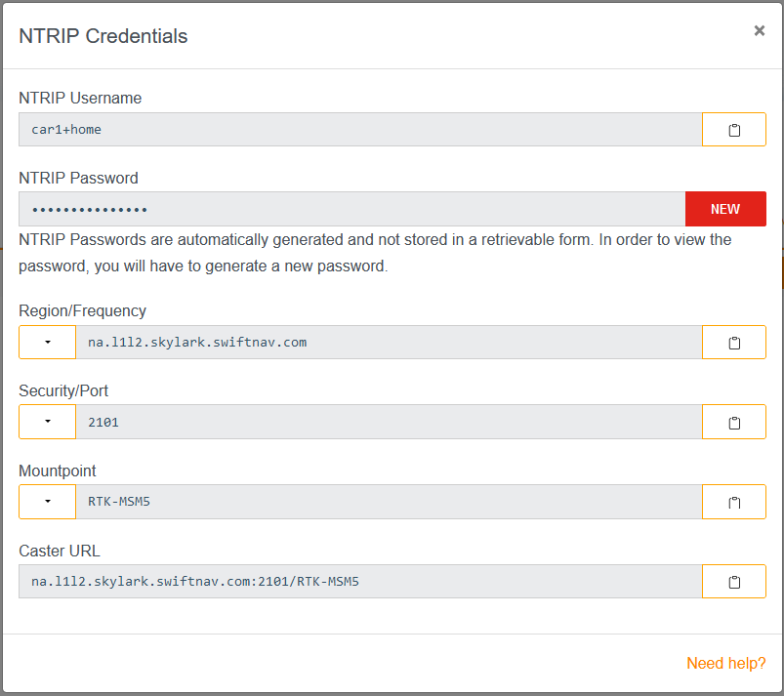Select the Caster URL text field

coord(360,582)
